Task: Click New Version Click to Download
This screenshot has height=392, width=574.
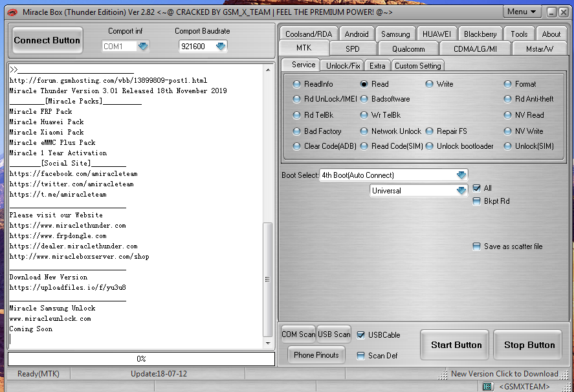Action: 505,374
